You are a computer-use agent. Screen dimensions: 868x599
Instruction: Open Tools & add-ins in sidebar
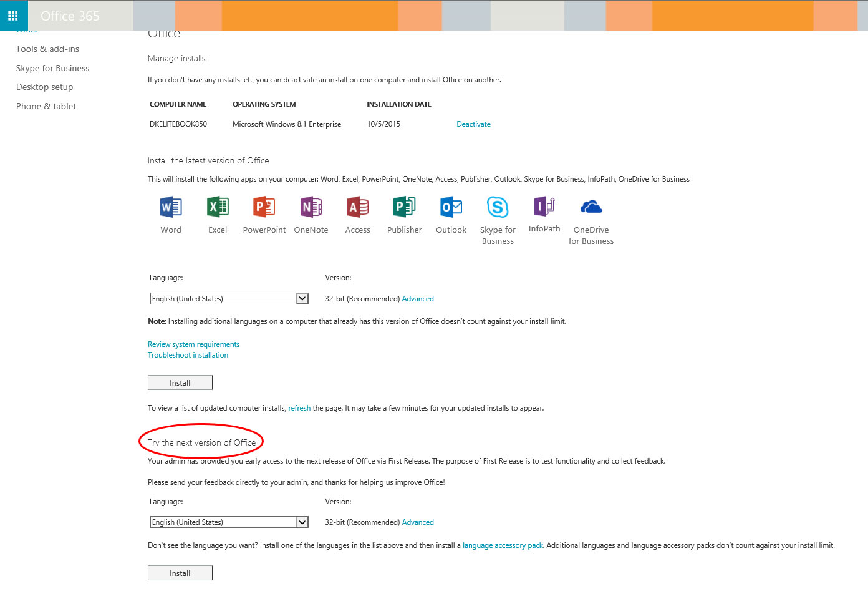[x=47, y=49]
